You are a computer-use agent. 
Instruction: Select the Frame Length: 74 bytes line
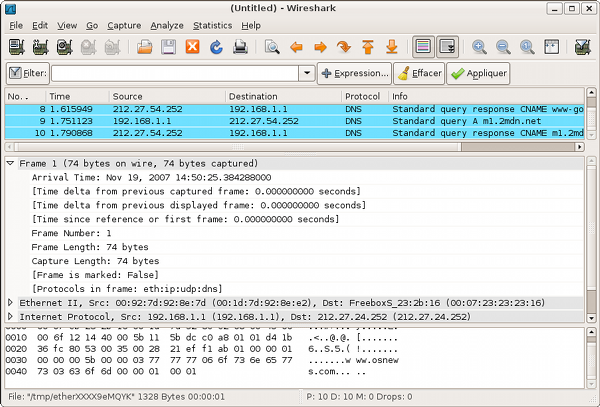tap(90, 247)
